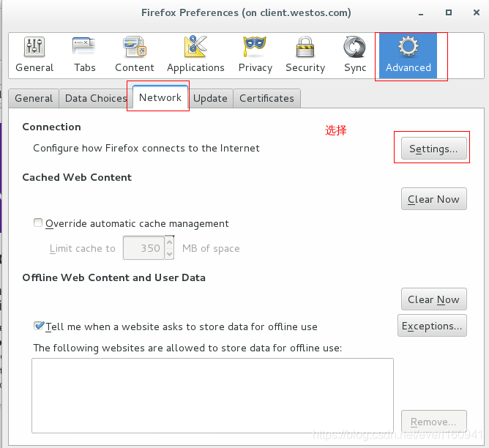489x448 pixels.
Task: Open the Sync preferences pane
Action: (x=355, y=55)
